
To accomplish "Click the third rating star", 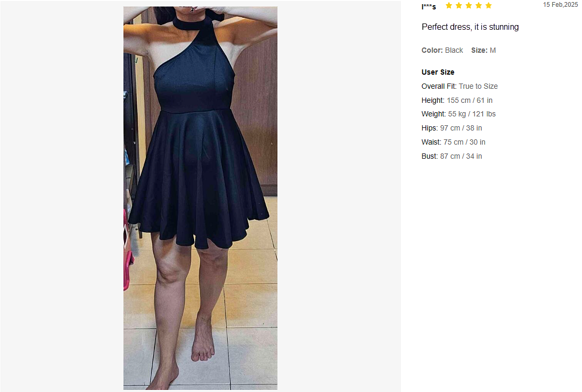I will pyautogui.click(x=469, y=5).
